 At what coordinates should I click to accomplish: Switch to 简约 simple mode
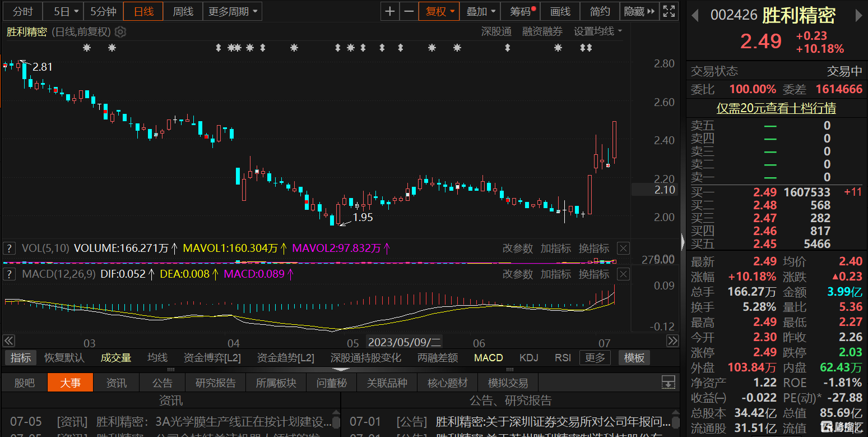click(600, 11)
